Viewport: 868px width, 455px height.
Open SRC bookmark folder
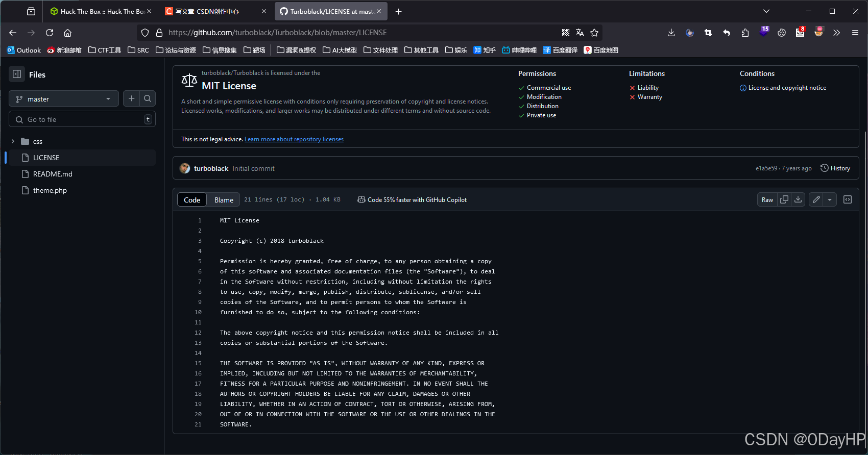pos(138,50)
